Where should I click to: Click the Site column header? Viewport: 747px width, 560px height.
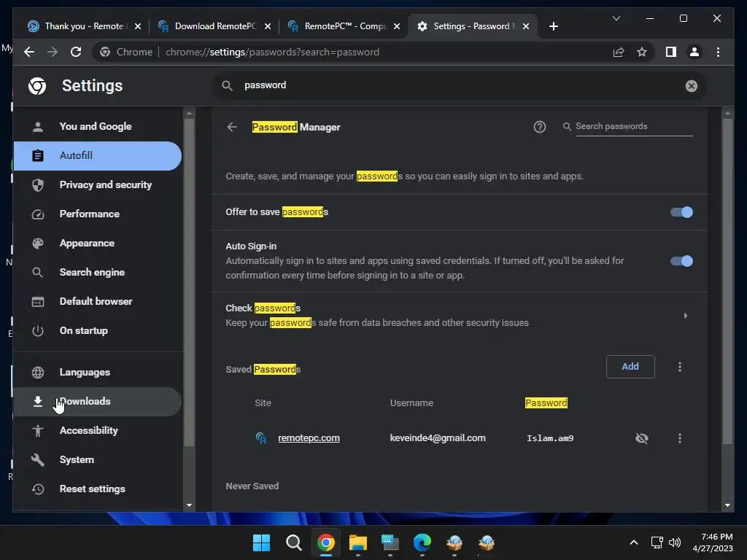click(263, 402)
